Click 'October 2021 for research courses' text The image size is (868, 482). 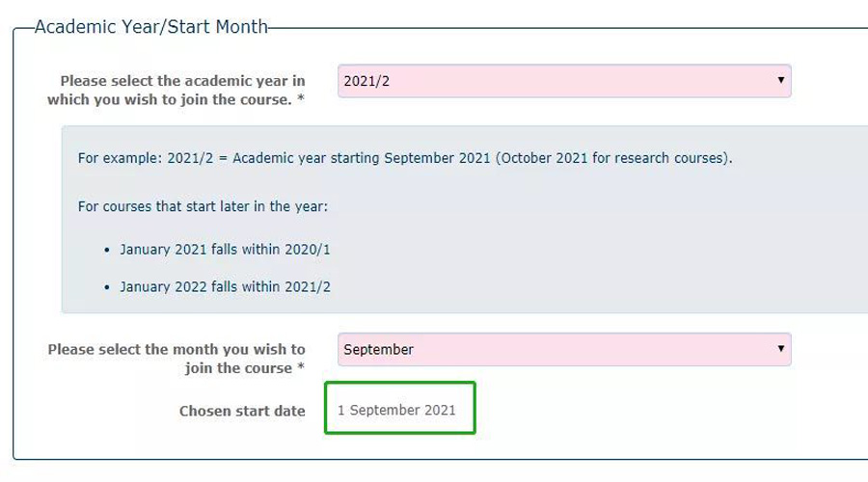pos(612,158)
